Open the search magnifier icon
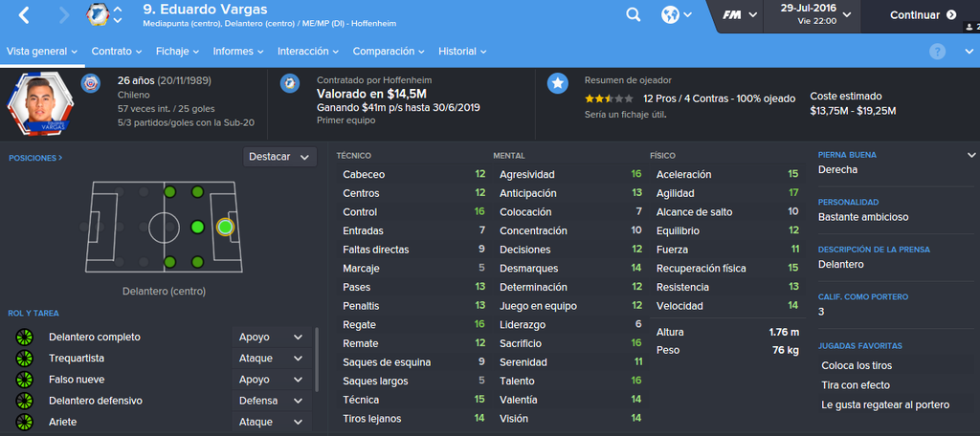980x436 pixels. coord(634,15)
